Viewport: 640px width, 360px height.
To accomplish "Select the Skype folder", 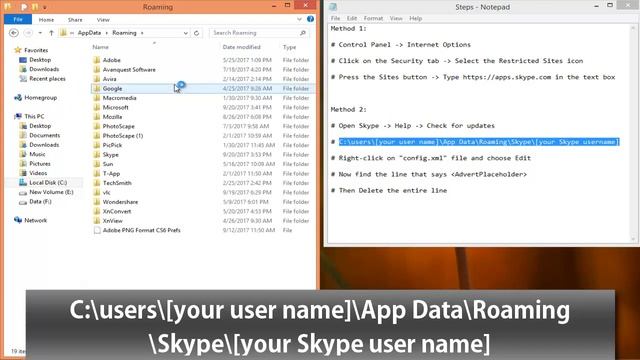I will point(111,155).
